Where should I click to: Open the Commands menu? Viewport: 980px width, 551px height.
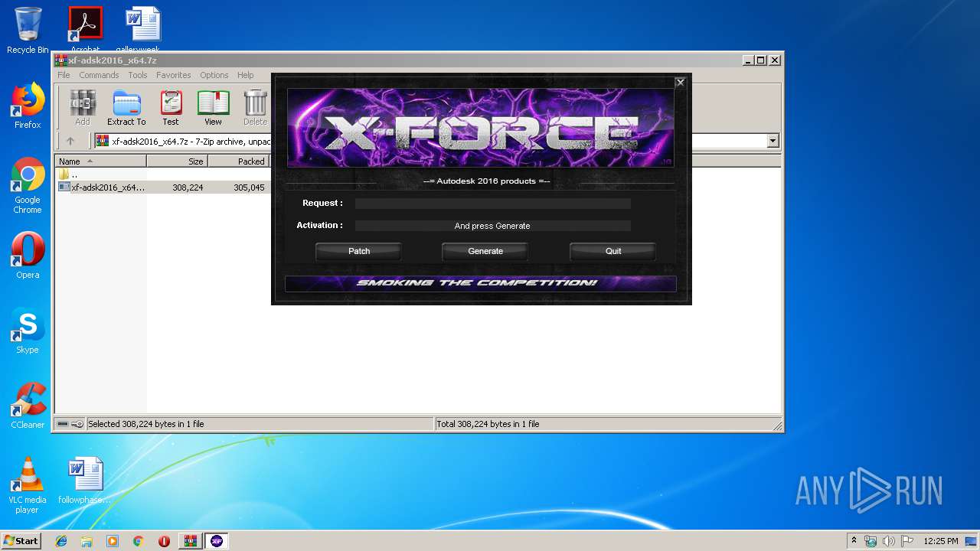(99, 75)
